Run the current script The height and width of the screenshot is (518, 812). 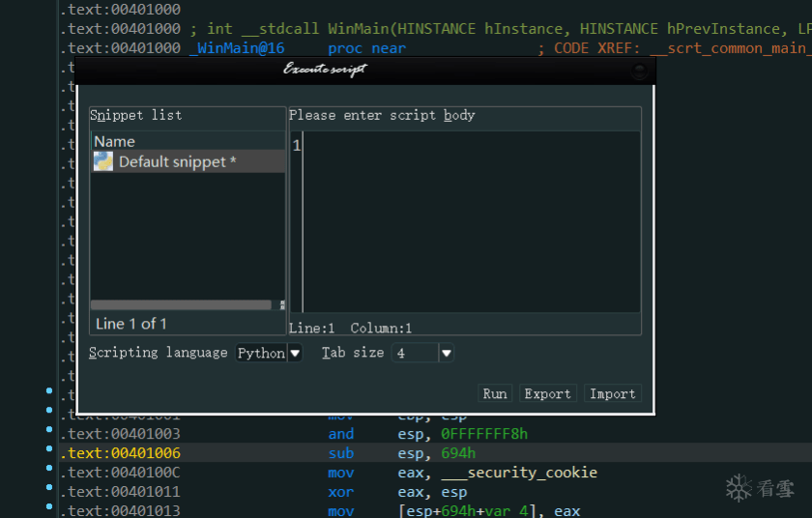(x=495, y=393)
